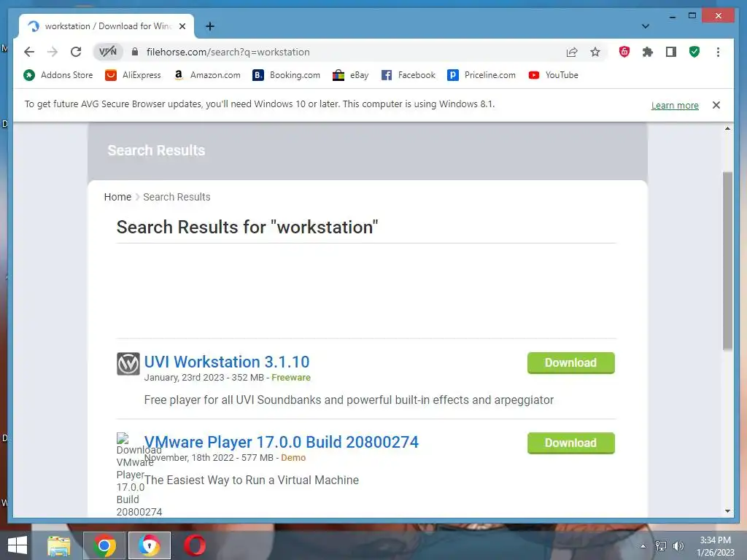Click Learn more in the update notice
Screen dimensions: 747x560
pos(675,105)
